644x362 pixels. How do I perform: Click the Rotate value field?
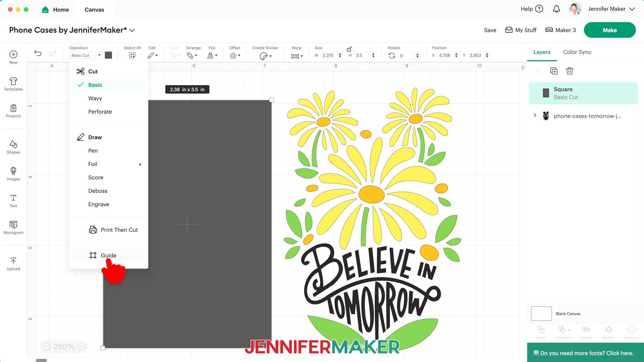point(406,55)
